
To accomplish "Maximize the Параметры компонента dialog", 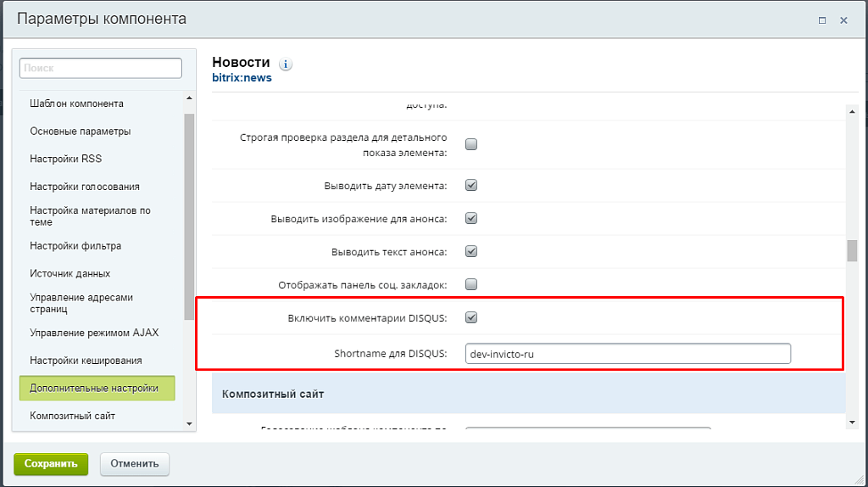I will click(x=821, y=20).
